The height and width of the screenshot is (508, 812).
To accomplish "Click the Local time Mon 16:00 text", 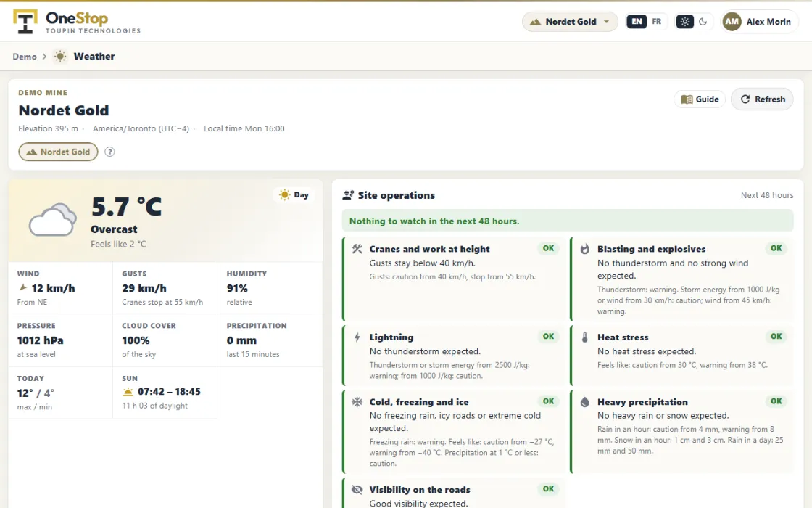I will click(244, 128).
